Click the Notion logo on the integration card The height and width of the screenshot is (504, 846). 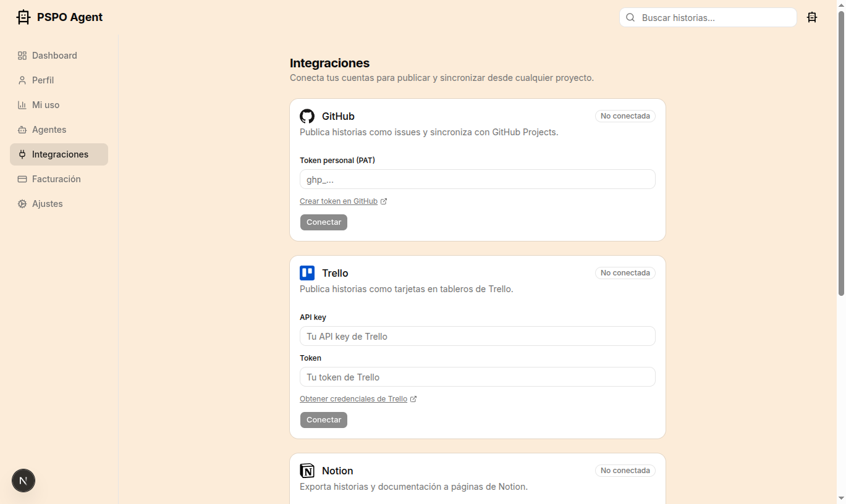tap(307, 470)
